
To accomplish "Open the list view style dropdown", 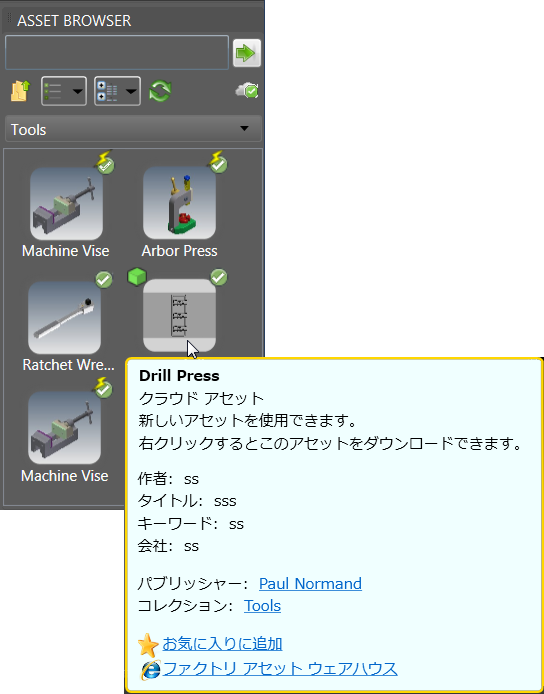I will [64, 91].
